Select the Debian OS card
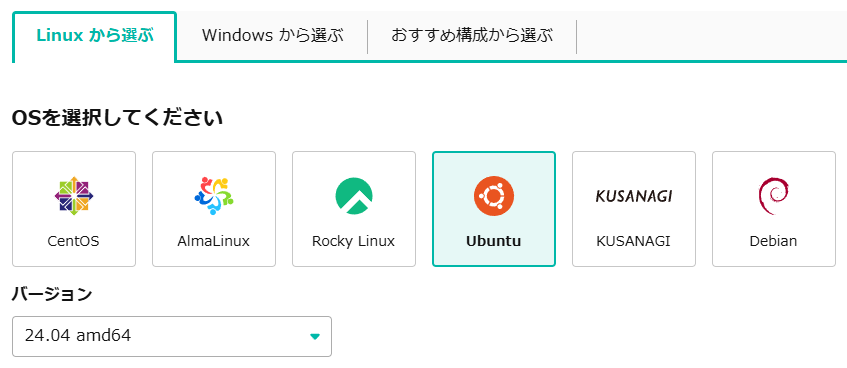 [774, 209]
